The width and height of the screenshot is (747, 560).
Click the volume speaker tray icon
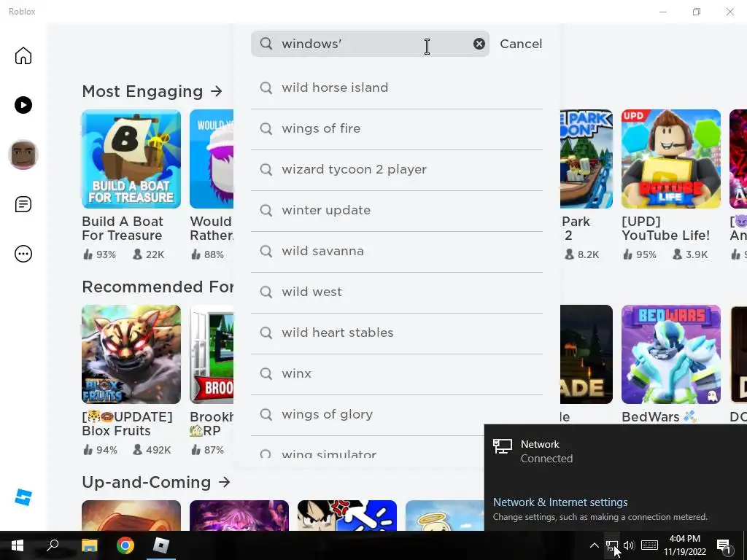coord(629,545)
